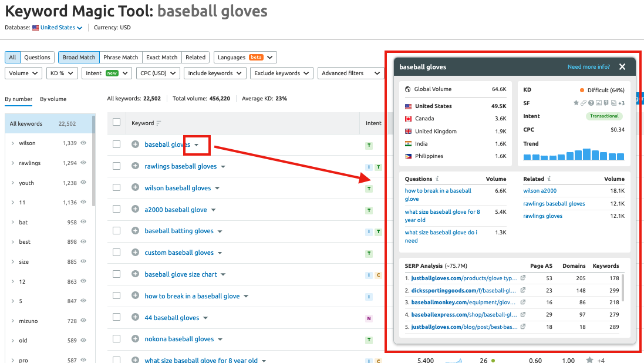Image resolution: width=644 pixels, height=363 pixels.
Task: Click the add icon next to a2000 baseball glove
Action: pyautogui.click(x=135, y=210)
